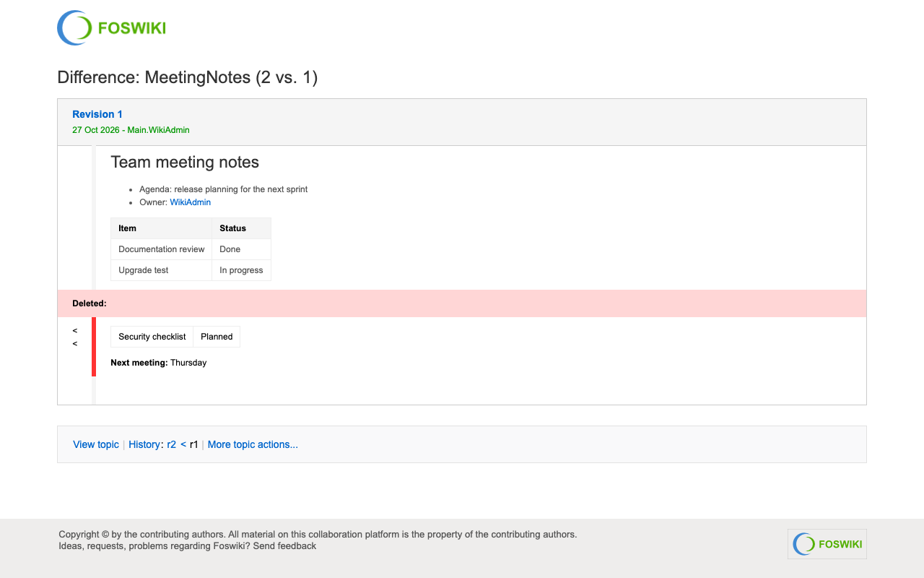The height and width of the screenshot is (578, 924).
Task: Click the 'Item' table header
Action: pos(161,228)
